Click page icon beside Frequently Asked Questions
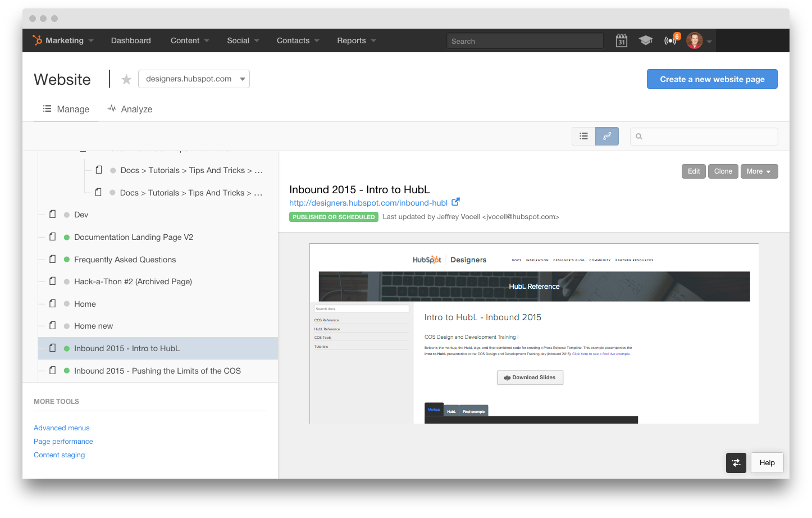 point(53,259)
